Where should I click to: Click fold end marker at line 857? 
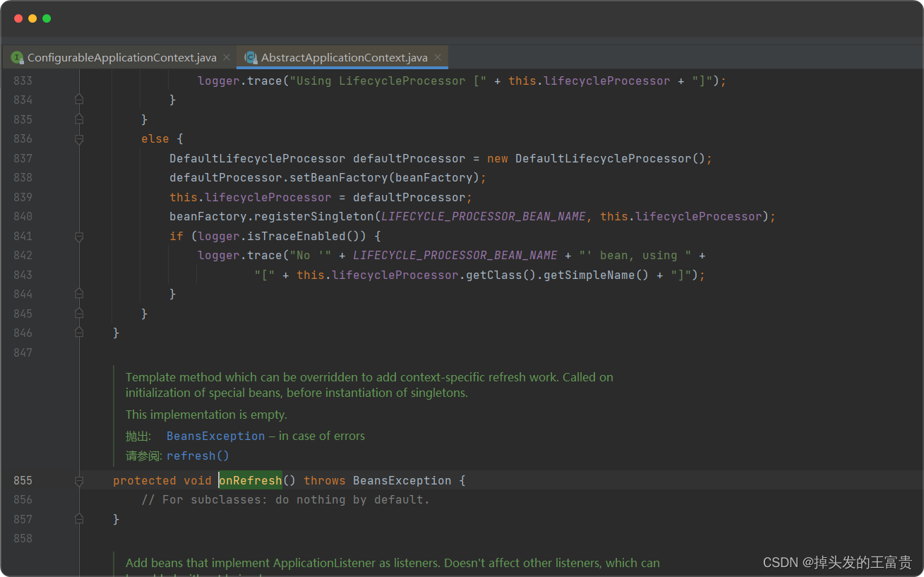[x=79, y=519]
